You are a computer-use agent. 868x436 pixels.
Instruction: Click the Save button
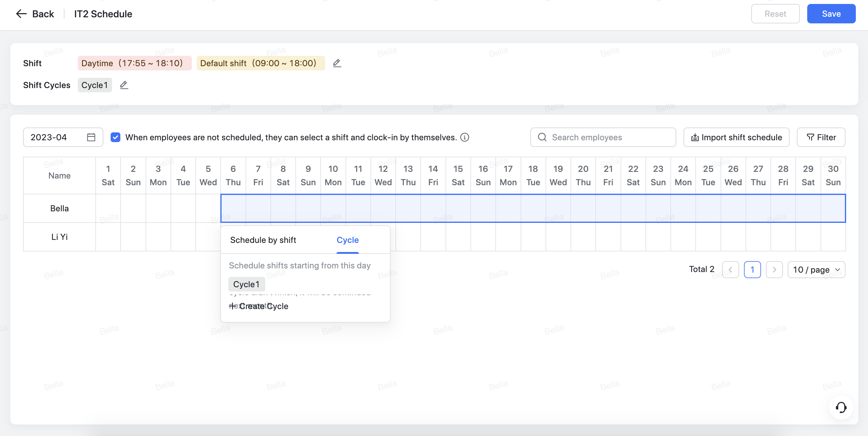tap(831, 13)
